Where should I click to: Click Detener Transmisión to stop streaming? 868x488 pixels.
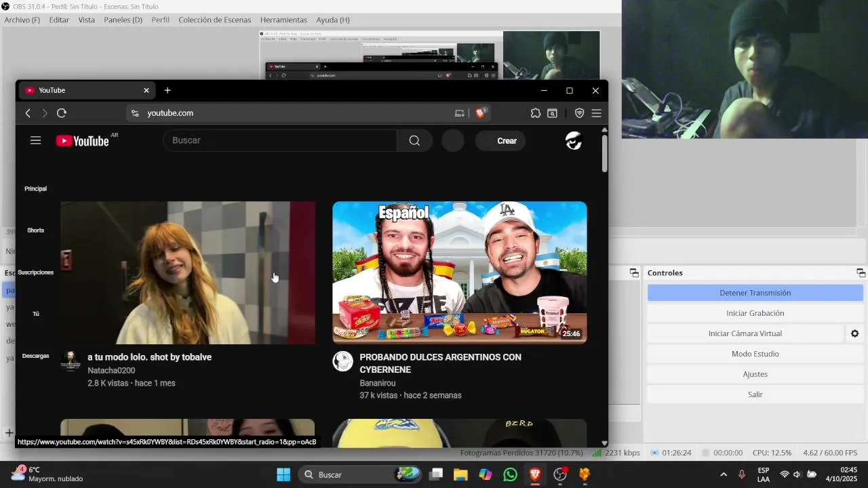click(755, 293)
